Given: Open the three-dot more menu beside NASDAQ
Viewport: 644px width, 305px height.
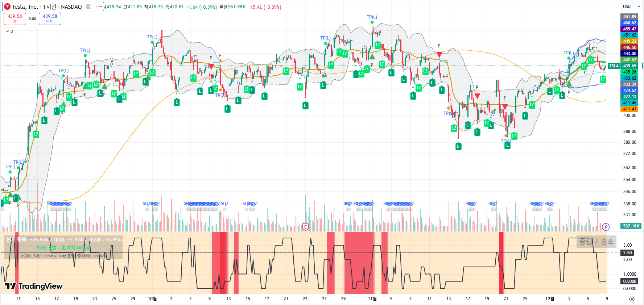Looking at the screenshot, I should click(99, 7).
